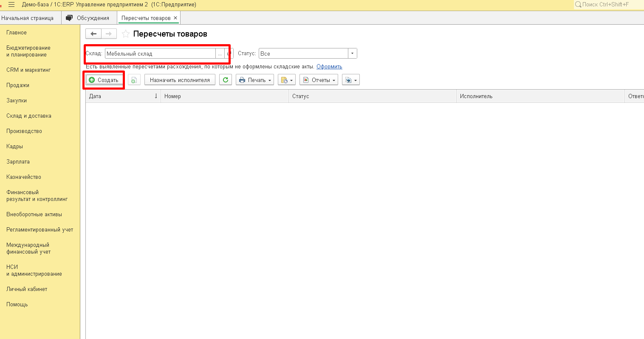Open the Главное section
The image size is (644, 339).
(x=17, y=33)
